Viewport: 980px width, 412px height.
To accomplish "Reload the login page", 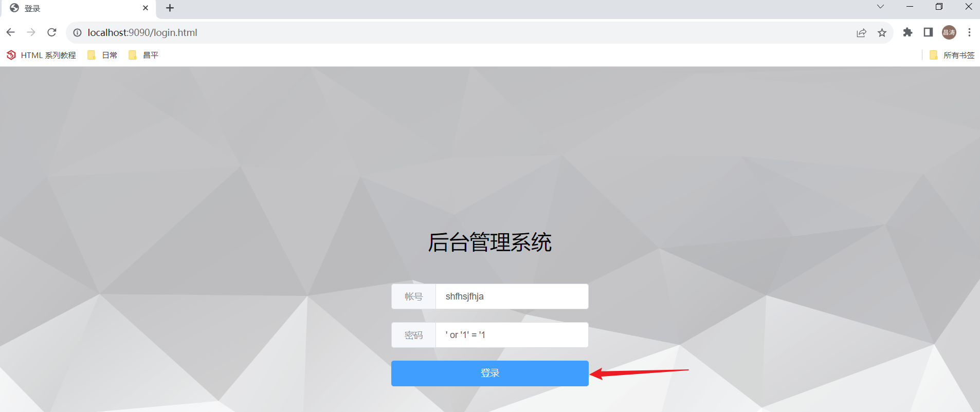I will 52,32.
